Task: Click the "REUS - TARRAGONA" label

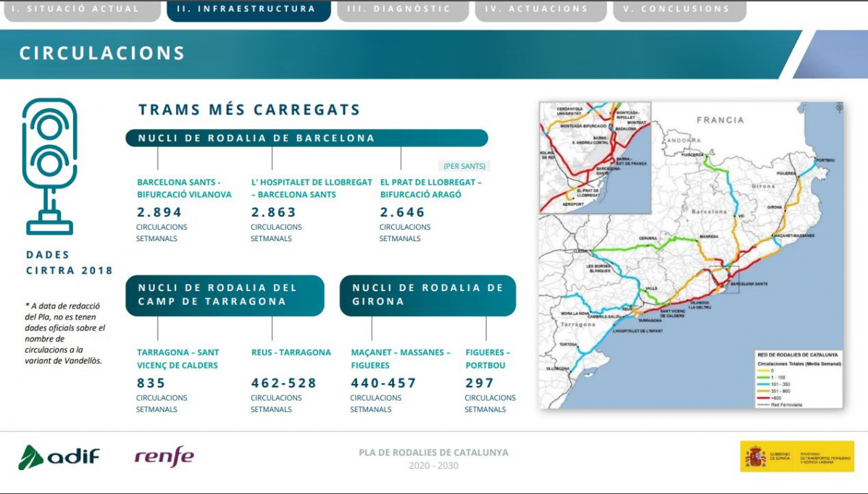Action: (x=291, y=352)
